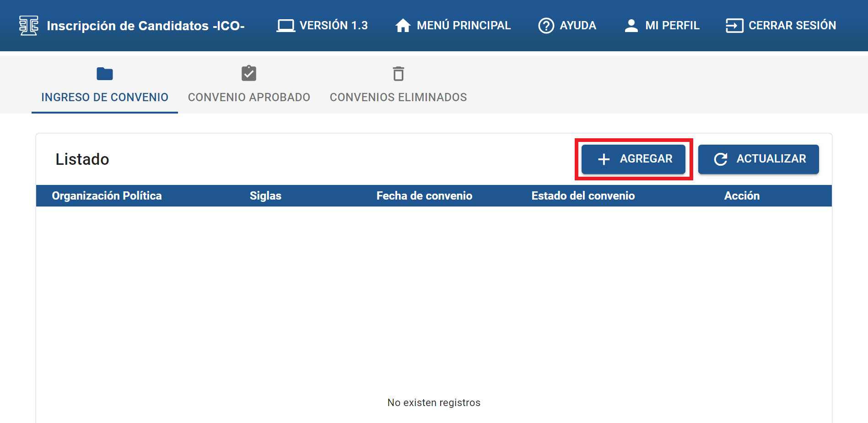The height and width of the screenshot is (423, 868).
Task: Select the Ingreso de Convenio tab label
Action: pos(105,97)
